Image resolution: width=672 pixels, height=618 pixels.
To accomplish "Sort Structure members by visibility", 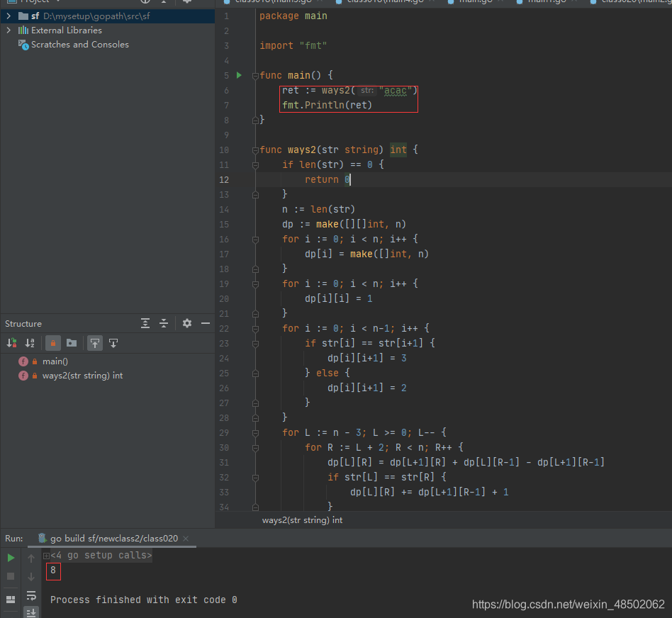I will pos(11,343).
